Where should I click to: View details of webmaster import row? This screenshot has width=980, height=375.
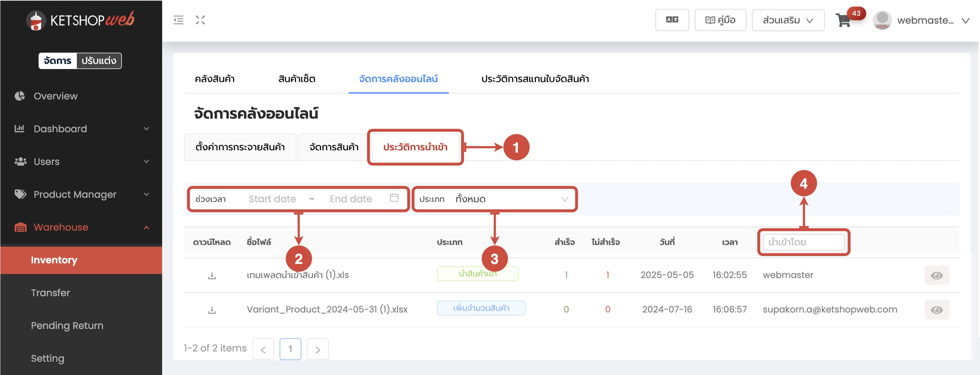tap(936, 275)
